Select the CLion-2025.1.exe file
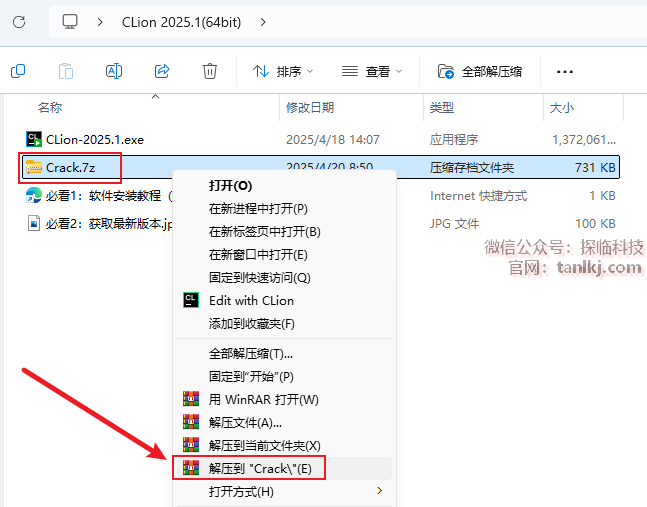 coord(95,139)
